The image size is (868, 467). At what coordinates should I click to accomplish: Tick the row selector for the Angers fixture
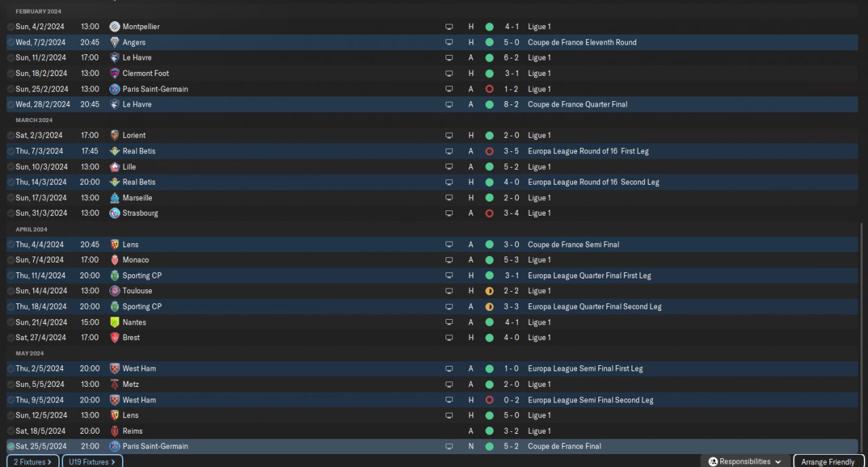coord(11,42)
